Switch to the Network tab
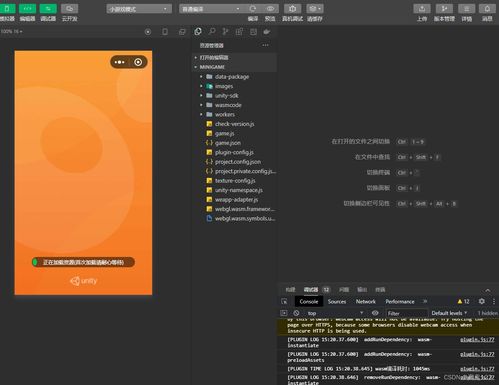Viewport: 499px width, 385px height. tap(366, 301)
